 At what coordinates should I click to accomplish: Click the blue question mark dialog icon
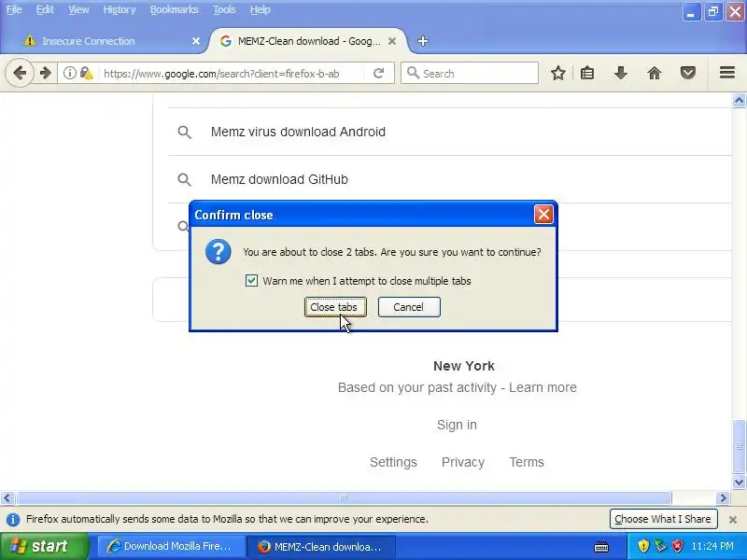coord(218,251)
